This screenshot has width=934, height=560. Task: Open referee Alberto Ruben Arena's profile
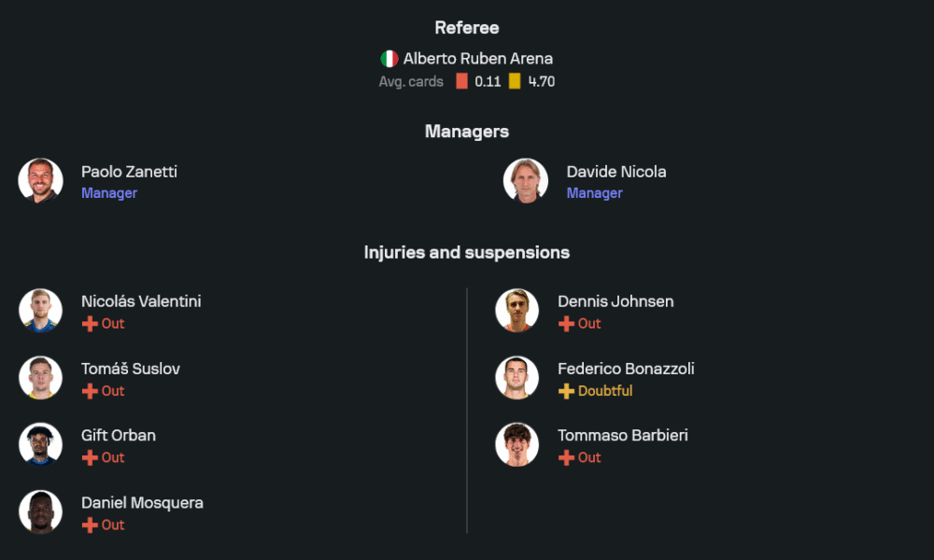coord(477,59)
